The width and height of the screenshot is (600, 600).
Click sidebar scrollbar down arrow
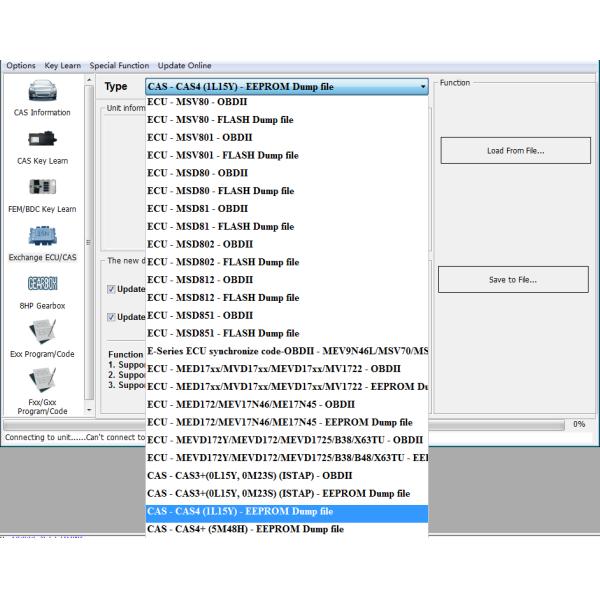pyautogui.click(x=89, y=410)
